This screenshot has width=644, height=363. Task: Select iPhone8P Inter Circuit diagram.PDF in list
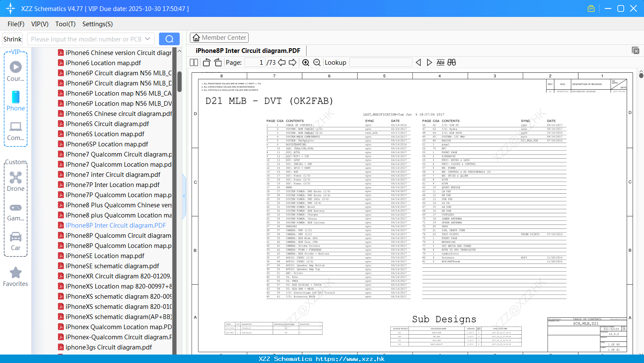[x=115, y=225]
